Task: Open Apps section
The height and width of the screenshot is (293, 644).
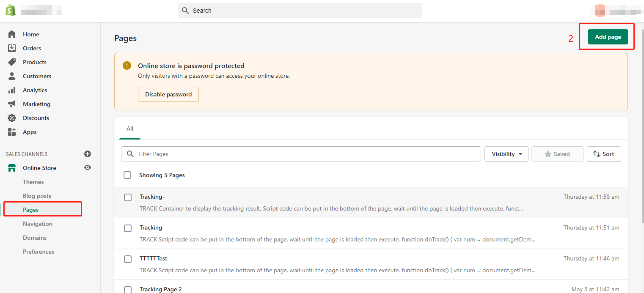Action: (x=30, y=132)
